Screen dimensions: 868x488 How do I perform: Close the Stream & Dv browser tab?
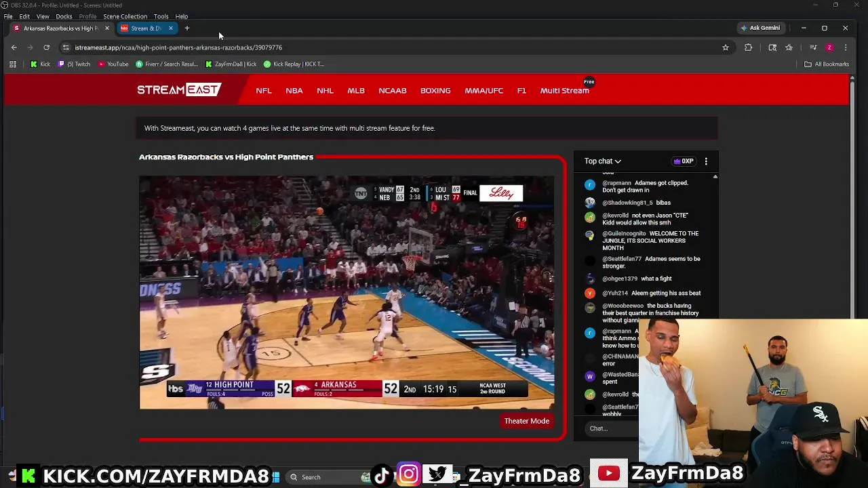(x=170, y=28)
